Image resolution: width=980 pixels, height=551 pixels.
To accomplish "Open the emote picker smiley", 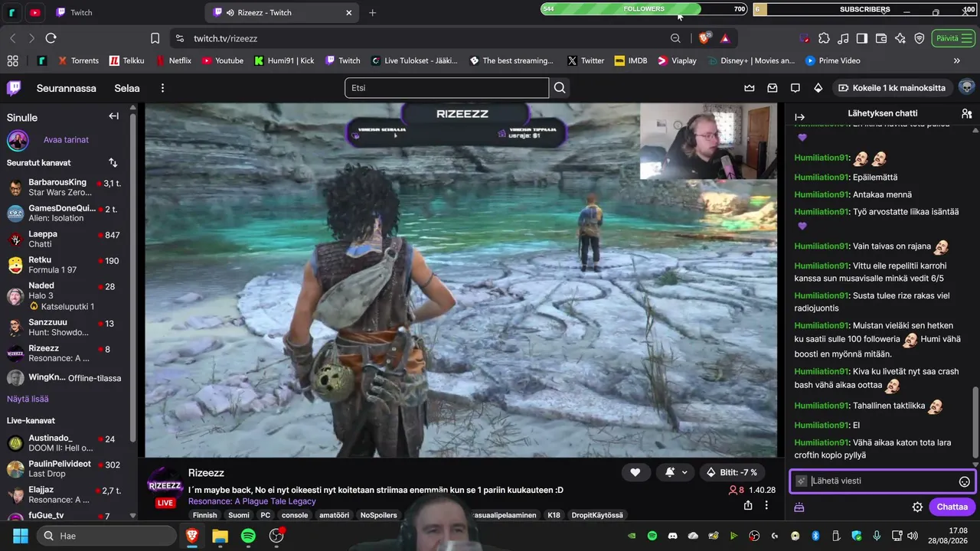I will pos(965,481).
